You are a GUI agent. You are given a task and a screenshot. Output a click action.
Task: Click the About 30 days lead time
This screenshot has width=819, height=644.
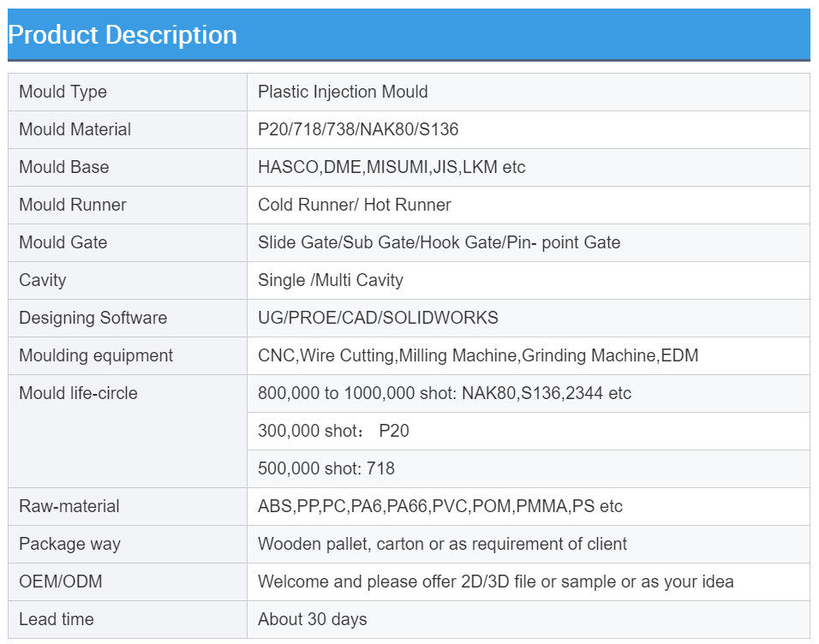312,619
